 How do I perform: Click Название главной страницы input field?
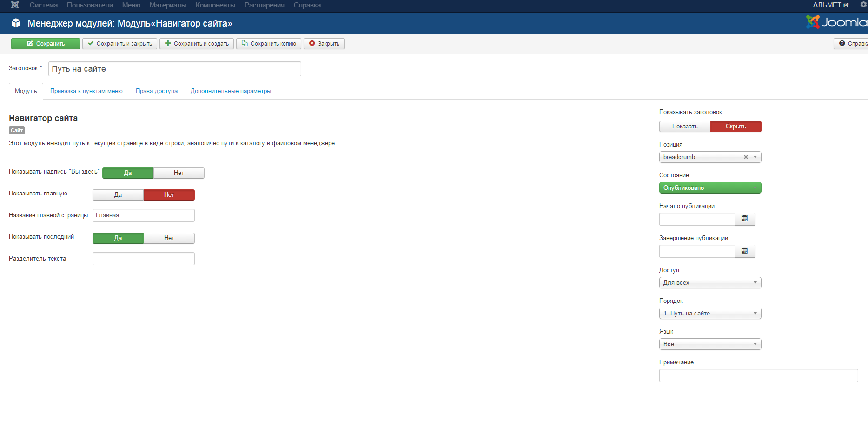(144, 215)
